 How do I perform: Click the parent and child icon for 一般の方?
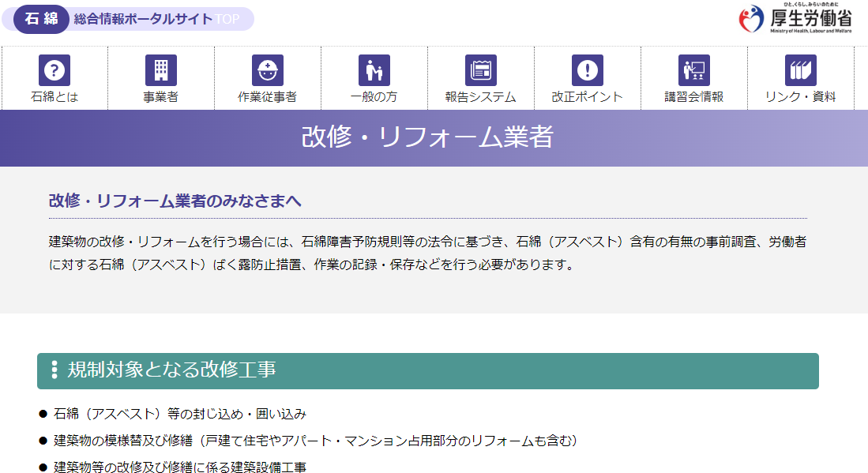click(374, 70)
